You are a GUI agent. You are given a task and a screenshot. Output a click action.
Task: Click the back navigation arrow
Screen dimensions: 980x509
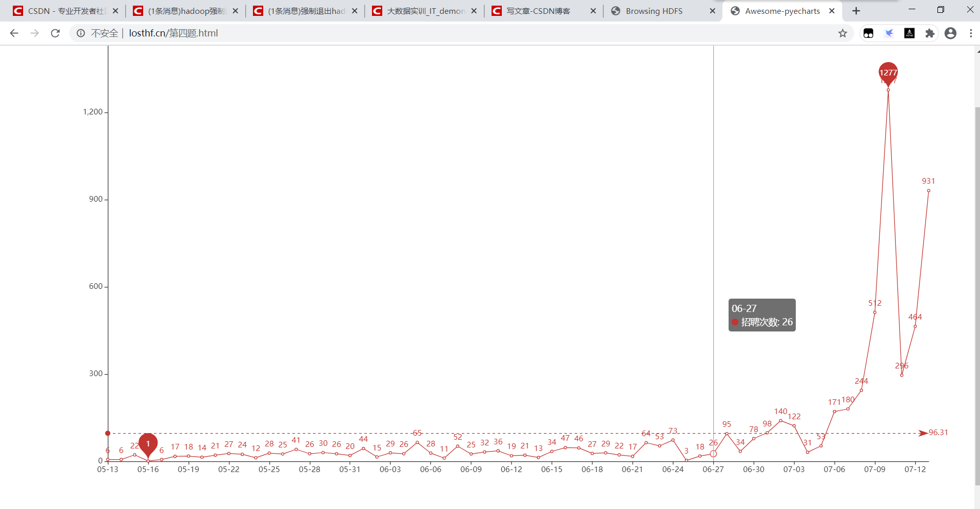13,33
